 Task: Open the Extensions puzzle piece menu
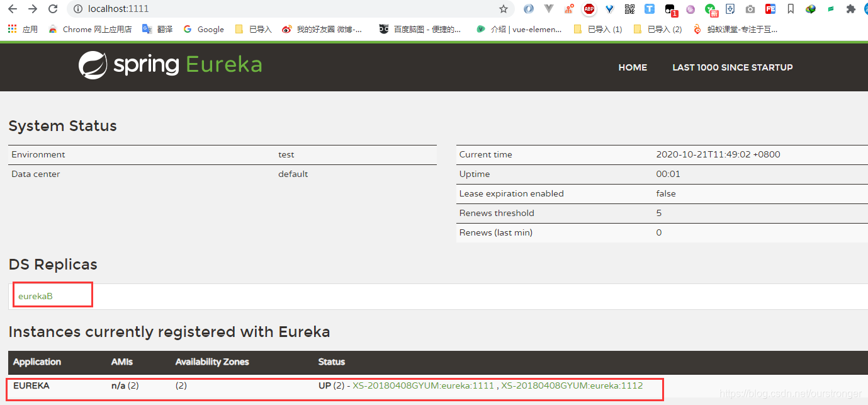point(851,9)
